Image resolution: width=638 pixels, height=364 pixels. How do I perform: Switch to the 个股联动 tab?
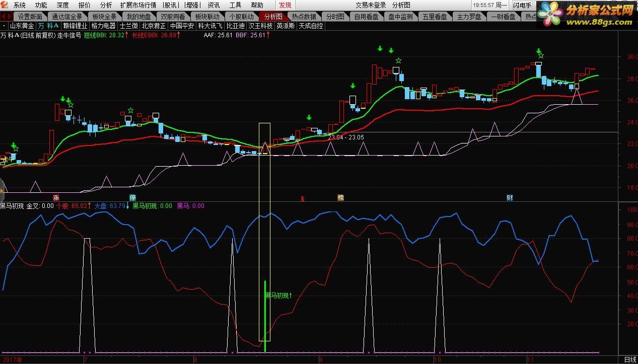241,17
